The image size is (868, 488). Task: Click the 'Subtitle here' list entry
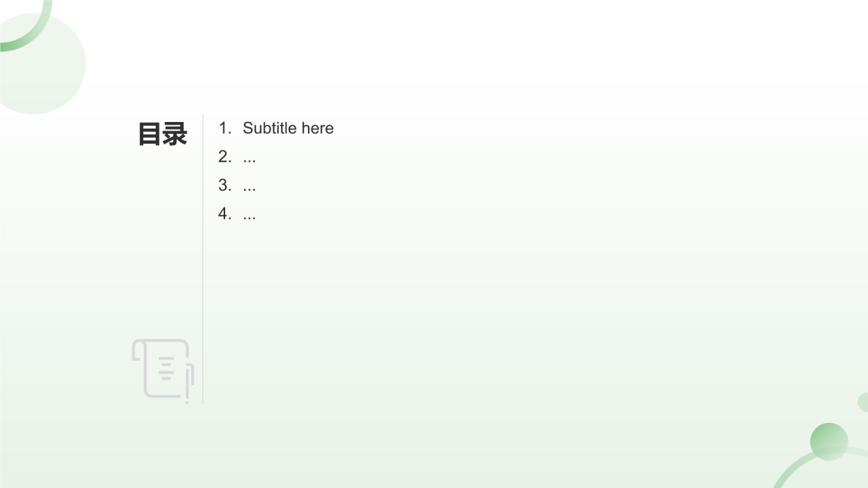(276, 128)
